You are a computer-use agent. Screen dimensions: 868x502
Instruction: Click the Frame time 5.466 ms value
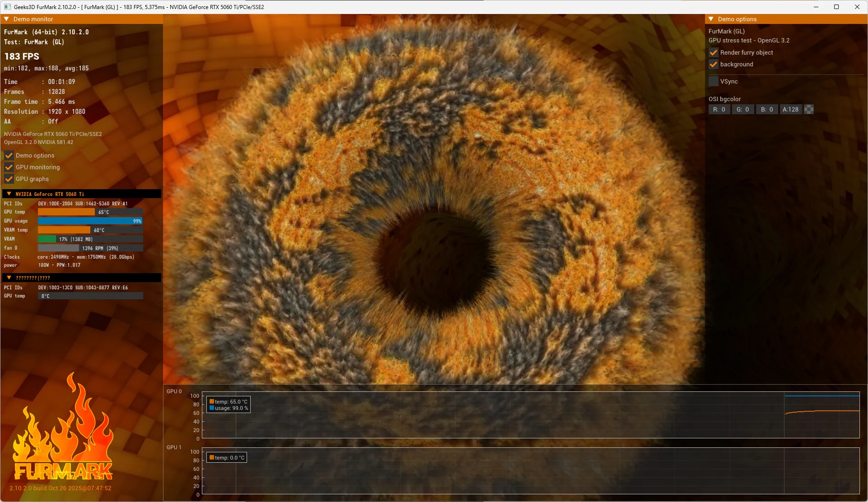click(61, 102)
